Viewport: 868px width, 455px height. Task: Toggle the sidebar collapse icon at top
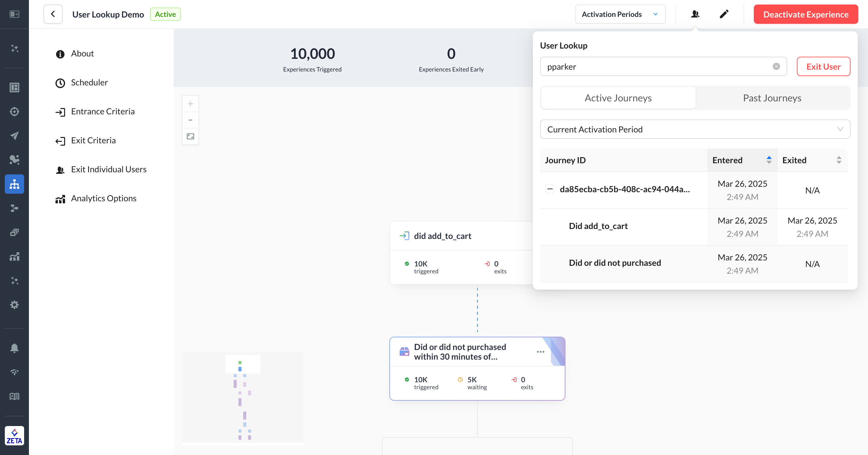coord(14,14)
